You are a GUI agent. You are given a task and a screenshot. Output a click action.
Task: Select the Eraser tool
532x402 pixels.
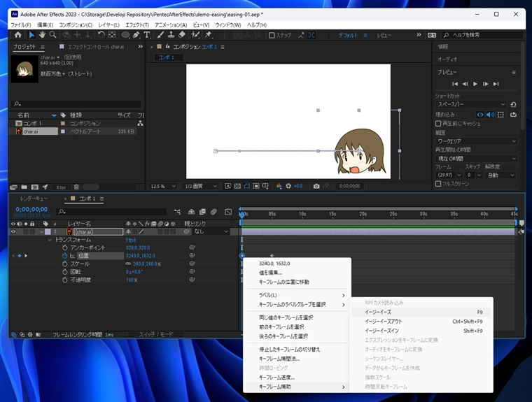[x=182, y=35]
